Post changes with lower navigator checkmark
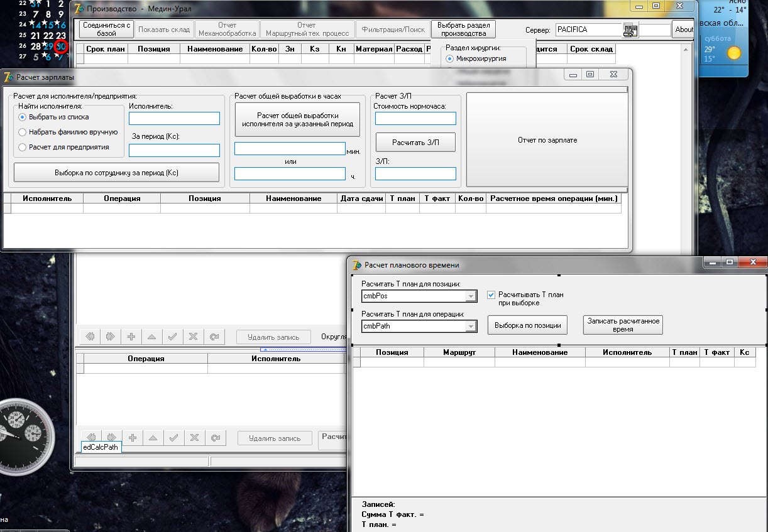768x532 pixels. [x=173, y=438]
